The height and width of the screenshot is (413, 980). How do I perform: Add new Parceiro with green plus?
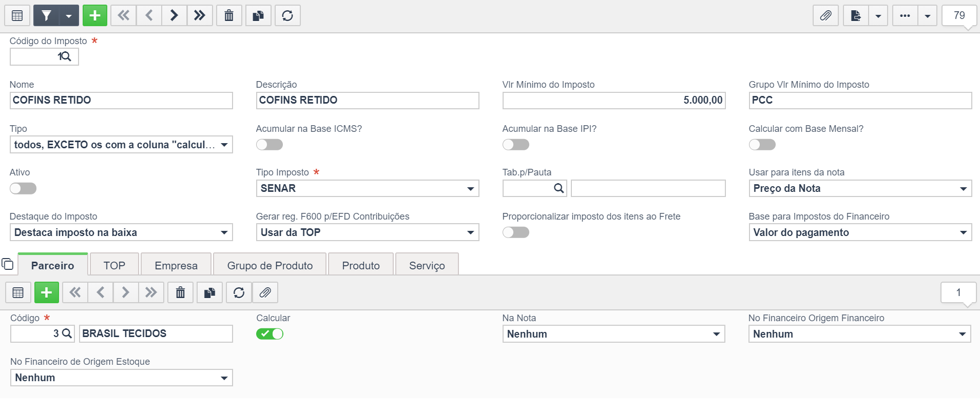point(47,292)
